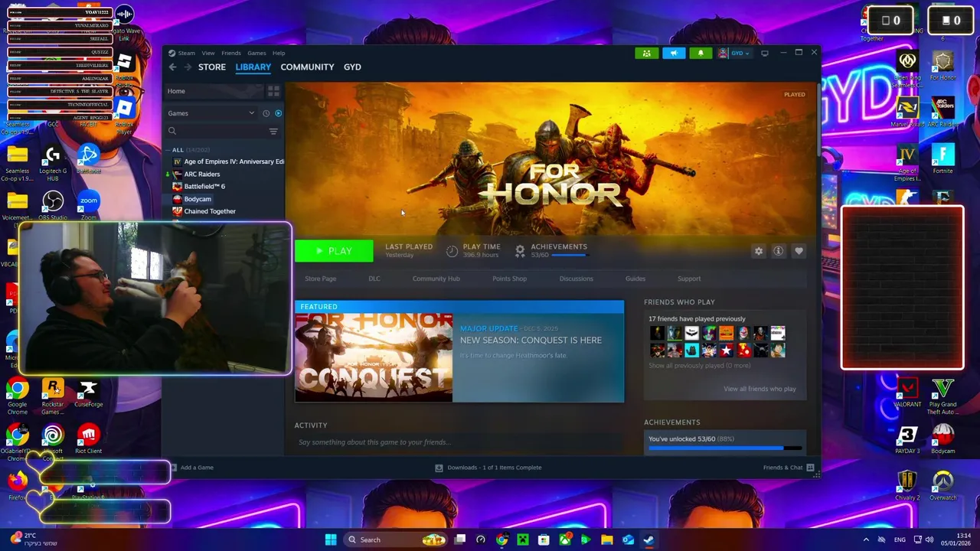Open For Honor Store Page link
980x551 pixels.
(320, 279)
